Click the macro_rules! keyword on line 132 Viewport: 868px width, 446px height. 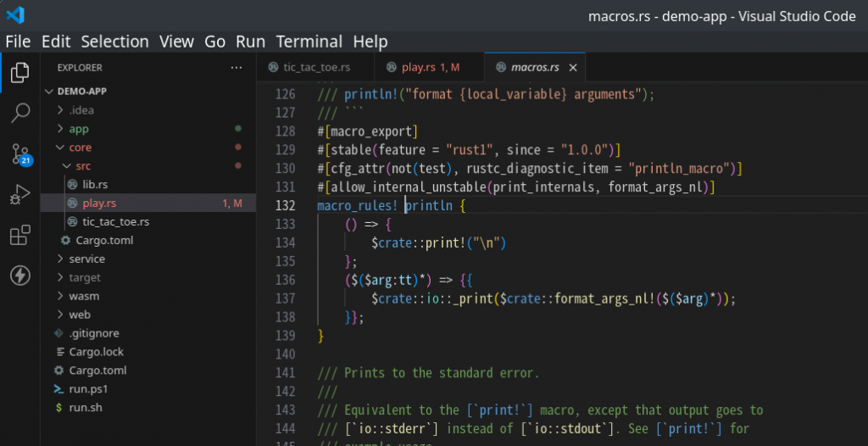[357, 205]
